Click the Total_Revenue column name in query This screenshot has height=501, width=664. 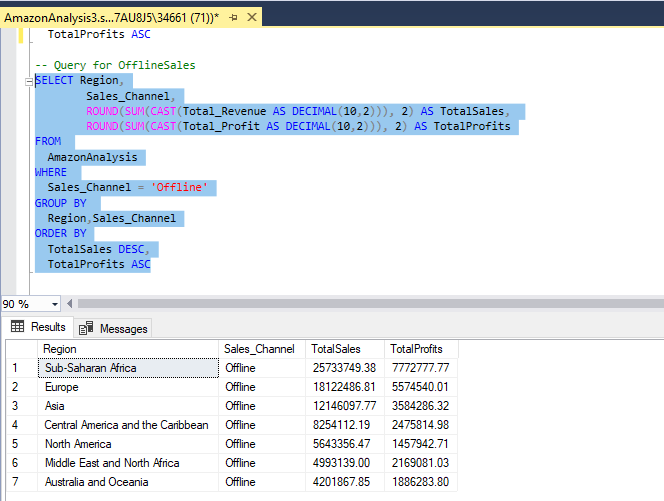coord(224,111)
